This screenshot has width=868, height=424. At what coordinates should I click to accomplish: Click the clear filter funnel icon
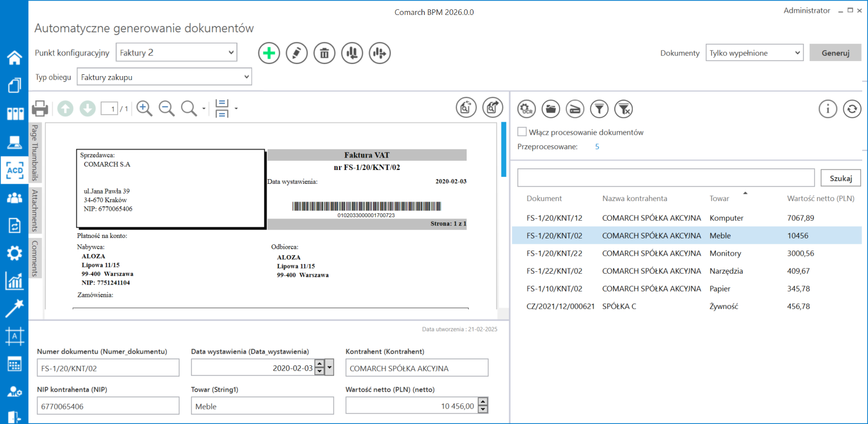pos(623,108)
